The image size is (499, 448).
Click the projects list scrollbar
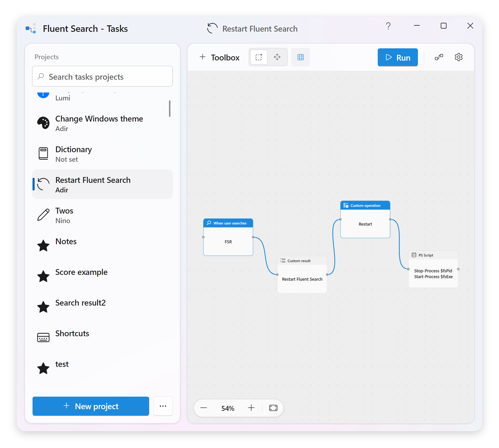[170, 108]
